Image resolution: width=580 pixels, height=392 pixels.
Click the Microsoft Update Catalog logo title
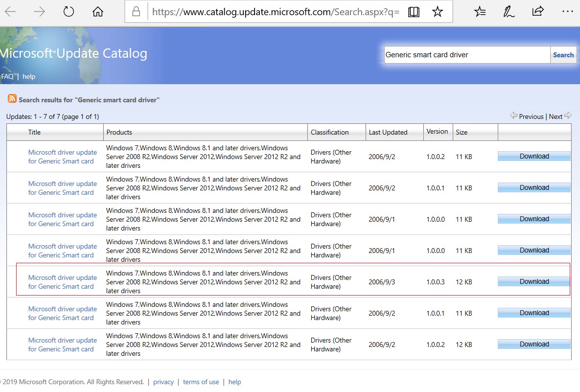pyautogui.click(x=73, y=53)
